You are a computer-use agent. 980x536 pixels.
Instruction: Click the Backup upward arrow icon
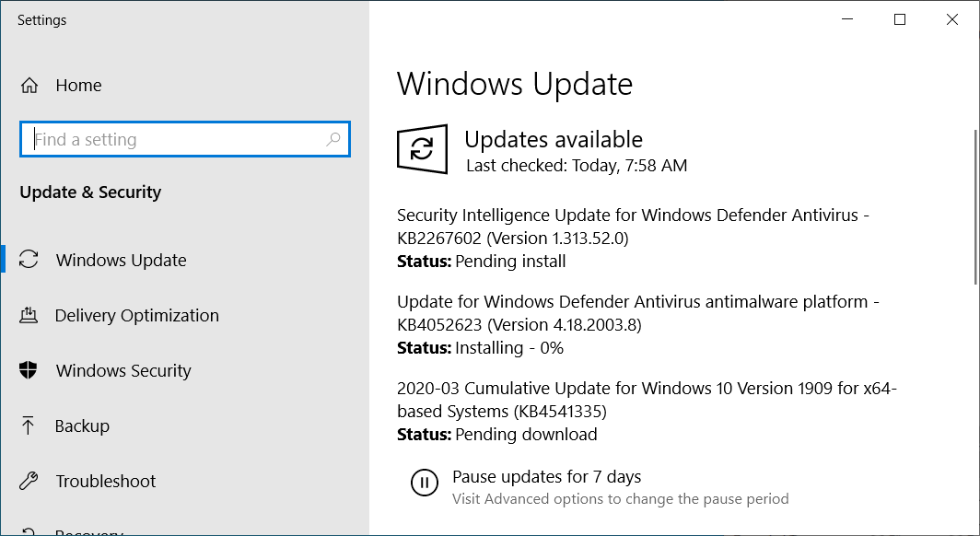28,425
